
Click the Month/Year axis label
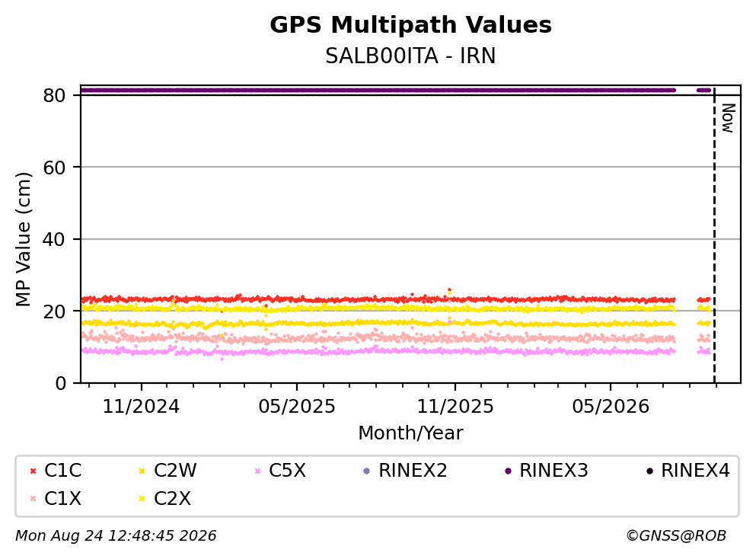(410, 433)
